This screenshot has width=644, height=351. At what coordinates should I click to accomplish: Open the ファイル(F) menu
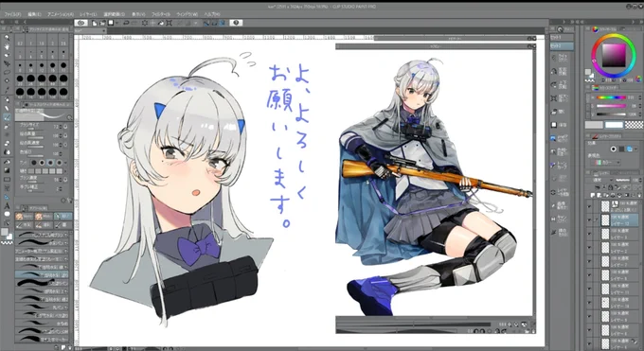(12, 14)
